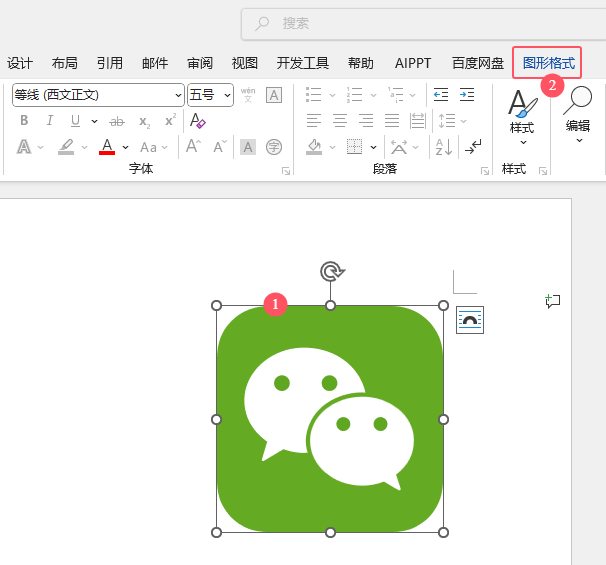Align text left
This screenshot has width=606, height=565.
(314, 121)
